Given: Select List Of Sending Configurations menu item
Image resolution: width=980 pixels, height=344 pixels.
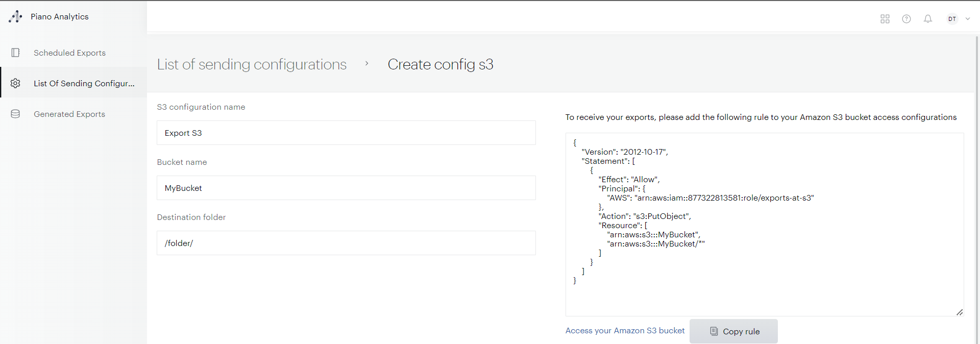Looking at the screenshot, I should [x=84, y=83].
